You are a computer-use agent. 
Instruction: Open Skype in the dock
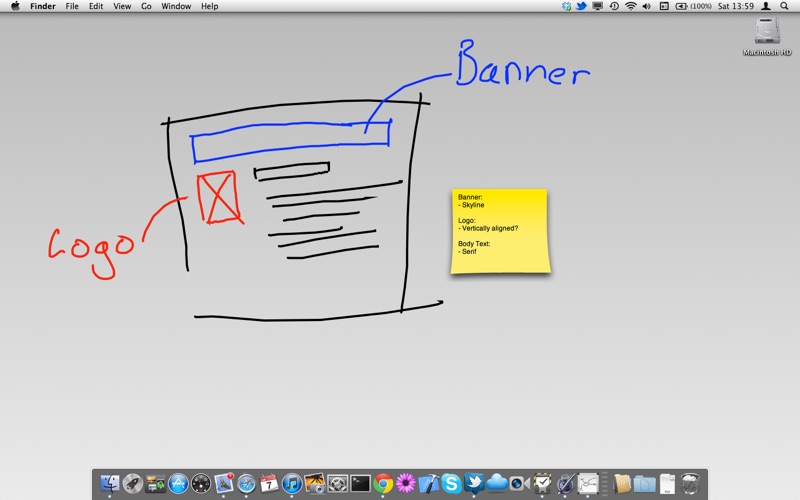(x=451, y=485)
